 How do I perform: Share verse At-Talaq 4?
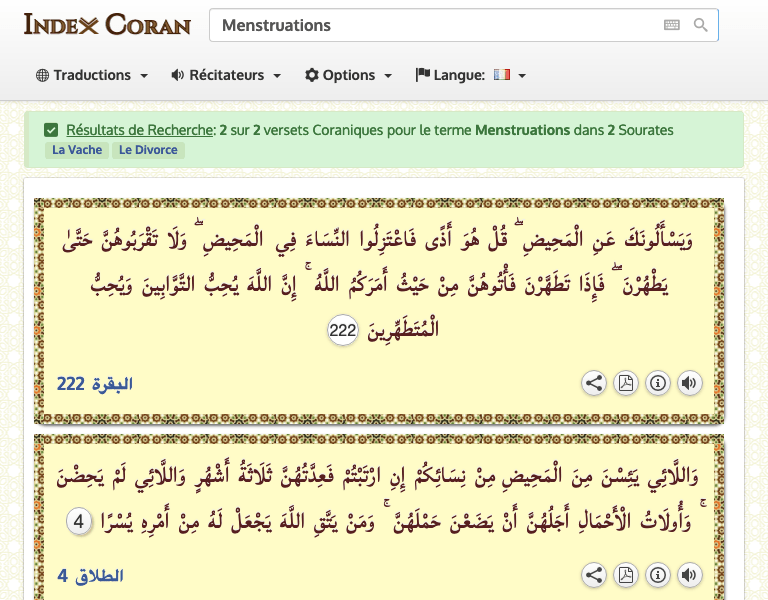(594, 575)
